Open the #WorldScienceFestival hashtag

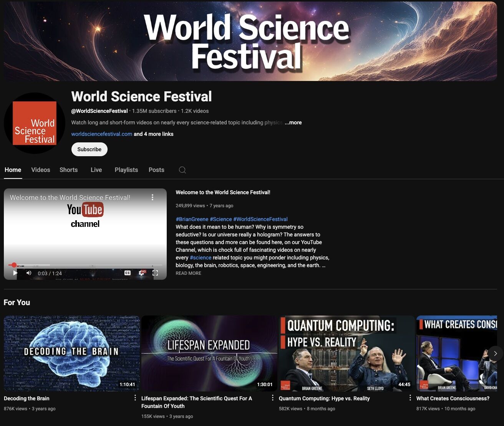260,219
